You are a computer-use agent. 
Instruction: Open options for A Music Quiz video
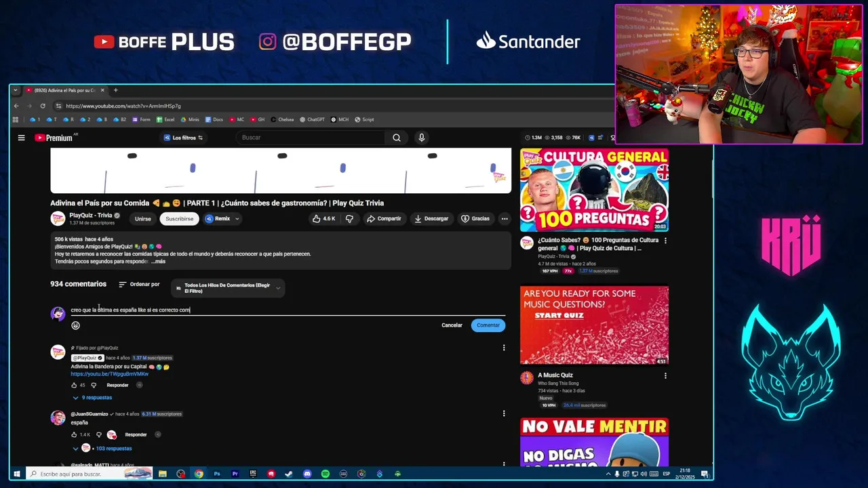(x=665, y=375)
